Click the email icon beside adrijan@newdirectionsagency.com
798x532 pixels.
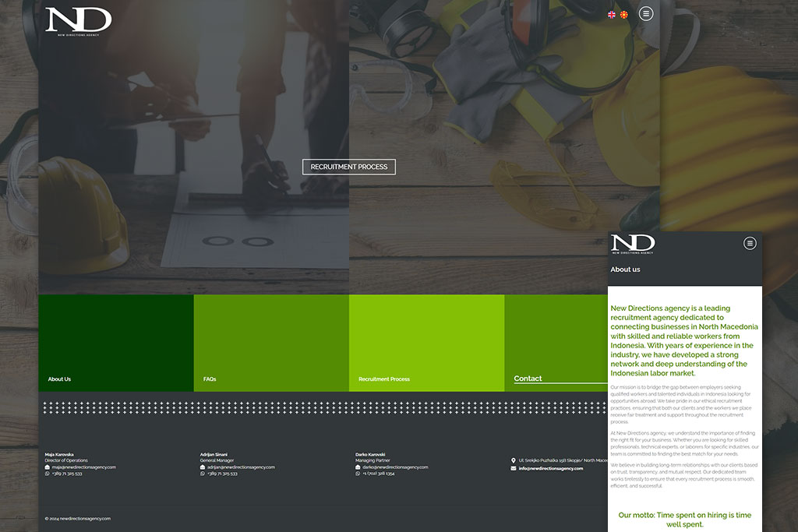[203, 467]
